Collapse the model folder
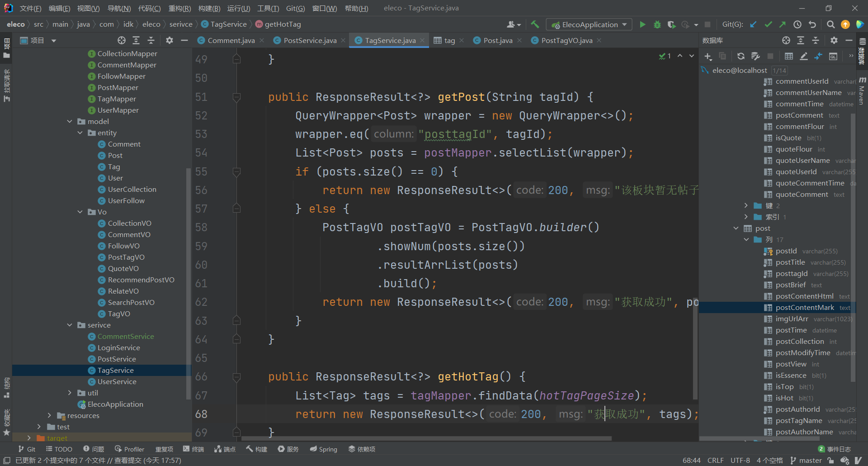This screenshot has height=466, width=868. click(x=70, y=121)
